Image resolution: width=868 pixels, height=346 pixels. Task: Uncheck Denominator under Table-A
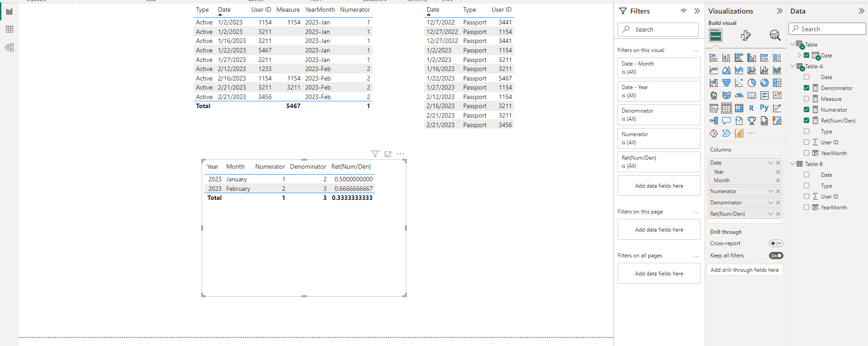(807, 88)
